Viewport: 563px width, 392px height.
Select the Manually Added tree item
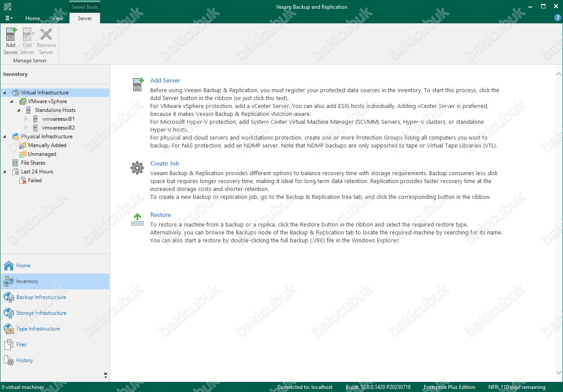click(47, 145)
